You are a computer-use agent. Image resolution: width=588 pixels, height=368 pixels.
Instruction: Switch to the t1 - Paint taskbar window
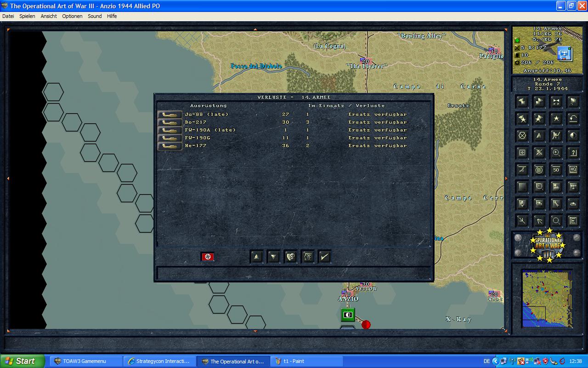(x=307, y=361)
